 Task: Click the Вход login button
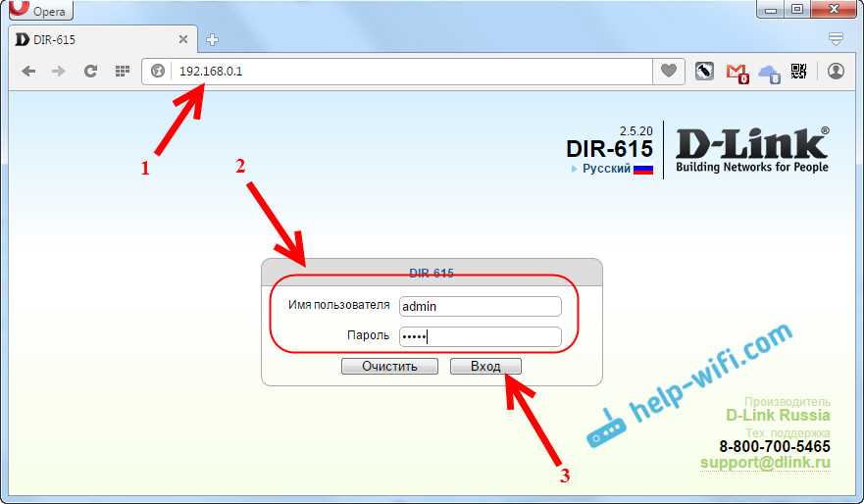click(x=485, y=367)
